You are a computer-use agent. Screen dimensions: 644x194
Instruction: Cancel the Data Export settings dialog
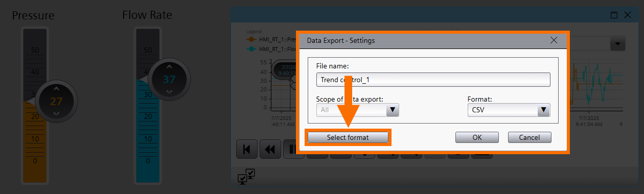(530, 137)
